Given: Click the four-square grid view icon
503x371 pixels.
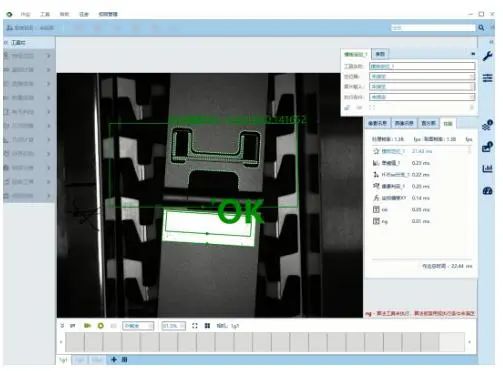Looking at the screenshot, I should coord(207,326).
